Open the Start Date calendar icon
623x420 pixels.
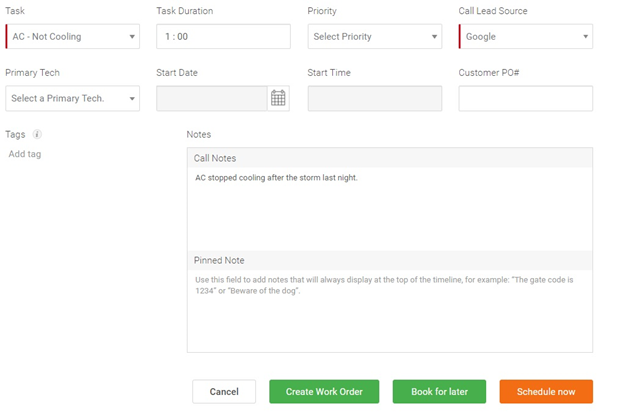coord(278,98)
